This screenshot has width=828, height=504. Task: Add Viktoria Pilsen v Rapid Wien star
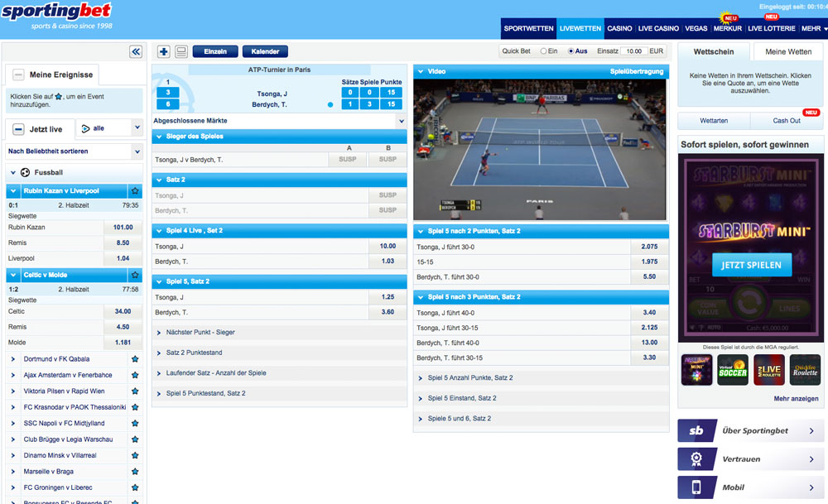coord(135,391)
